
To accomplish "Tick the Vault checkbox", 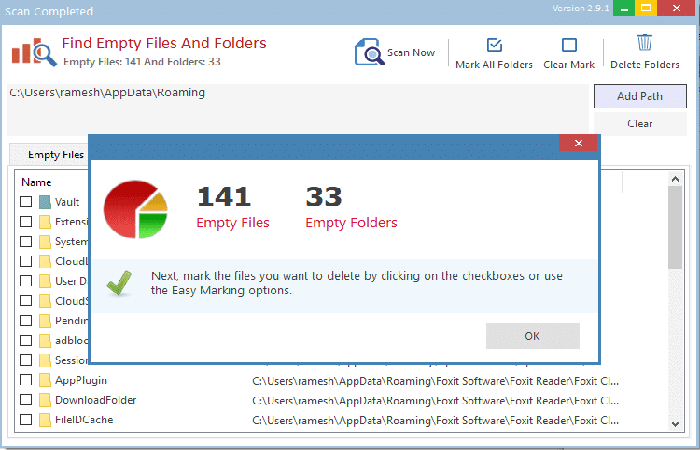I will pyautogui.click(x=26, y=202).
